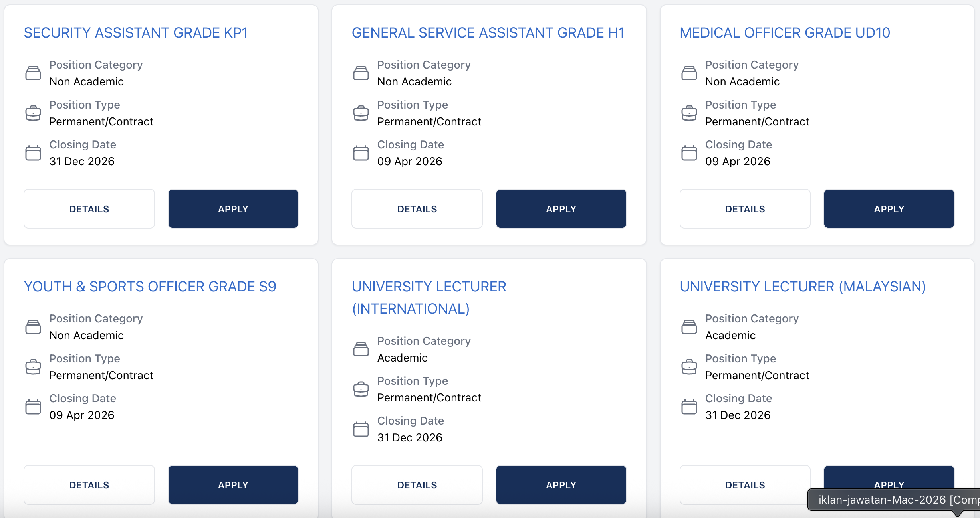Open Medical Officer Grade UD10 title link
Screen dimensions: 980x518
coord(785,33)
